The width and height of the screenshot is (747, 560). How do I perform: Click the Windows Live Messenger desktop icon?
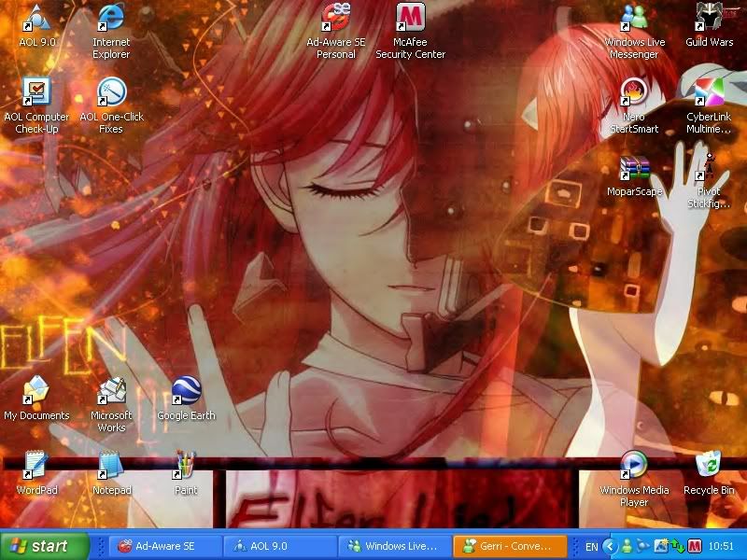[634, 32]
